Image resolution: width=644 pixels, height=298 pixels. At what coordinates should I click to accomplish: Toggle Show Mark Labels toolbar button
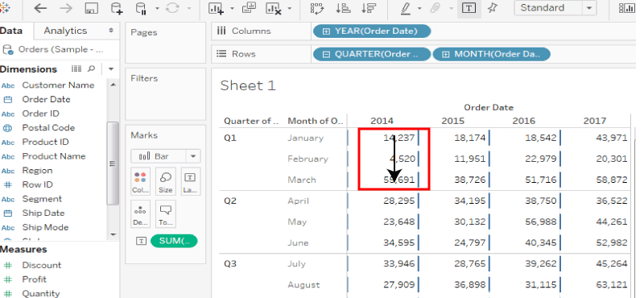[x=469, y=8]
